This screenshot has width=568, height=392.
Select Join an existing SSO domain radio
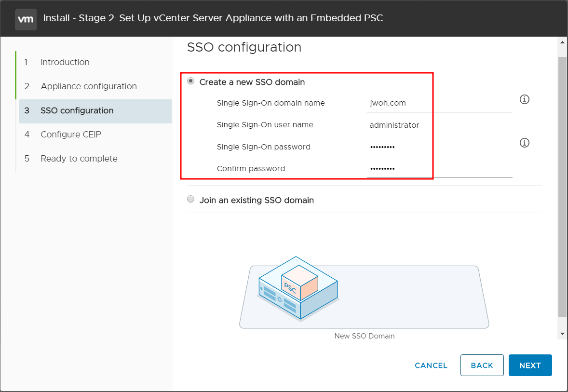click(x=190, y=199)
